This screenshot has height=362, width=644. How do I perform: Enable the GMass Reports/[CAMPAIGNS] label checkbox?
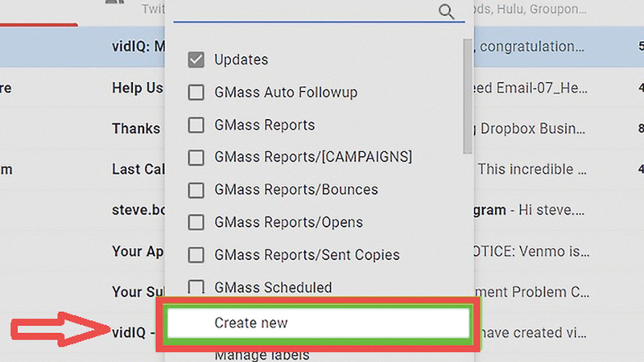[x=196, y=158]
